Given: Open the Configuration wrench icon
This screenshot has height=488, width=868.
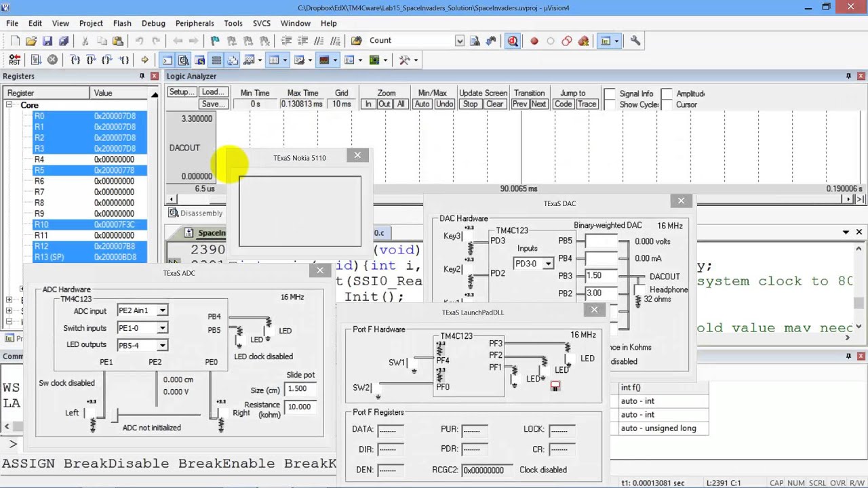Looking at the screenshot, I should point(635,41).
